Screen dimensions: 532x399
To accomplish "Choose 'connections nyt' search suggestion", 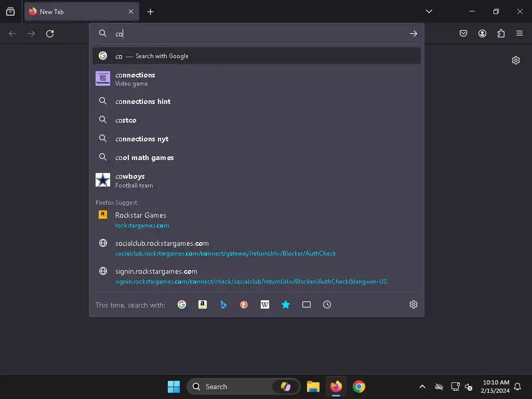I will (257, 138).
